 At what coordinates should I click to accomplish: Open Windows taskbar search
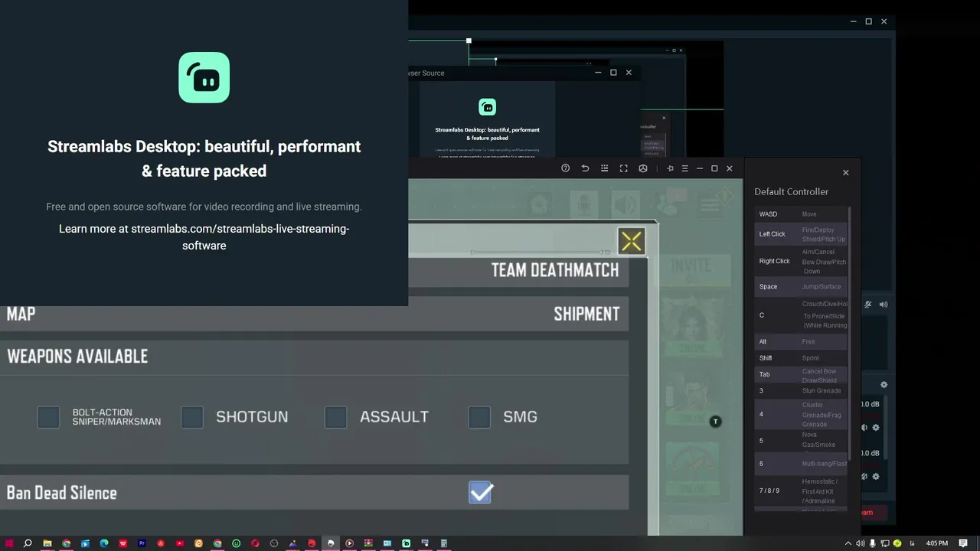pyautogui.click(x=28, y=543)
